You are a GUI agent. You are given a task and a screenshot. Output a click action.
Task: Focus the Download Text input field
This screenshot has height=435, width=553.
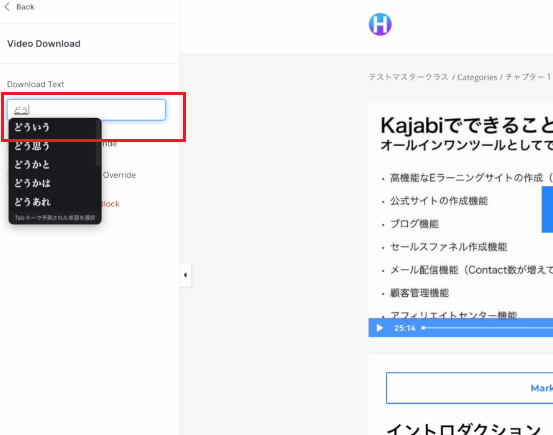click(x=86, y=110)
